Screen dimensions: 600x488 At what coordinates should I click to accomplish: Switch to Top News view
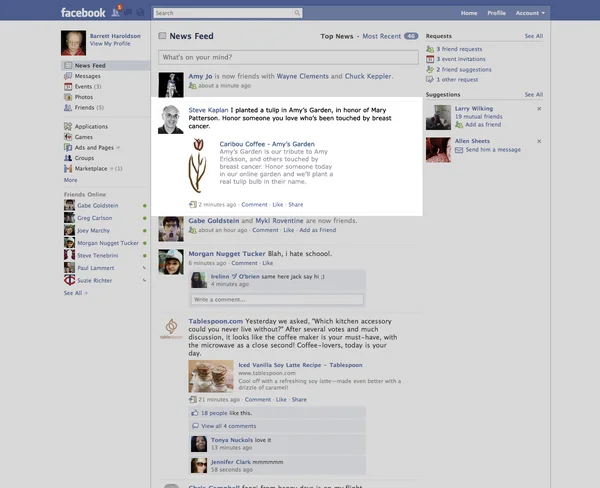click(337, 36)
